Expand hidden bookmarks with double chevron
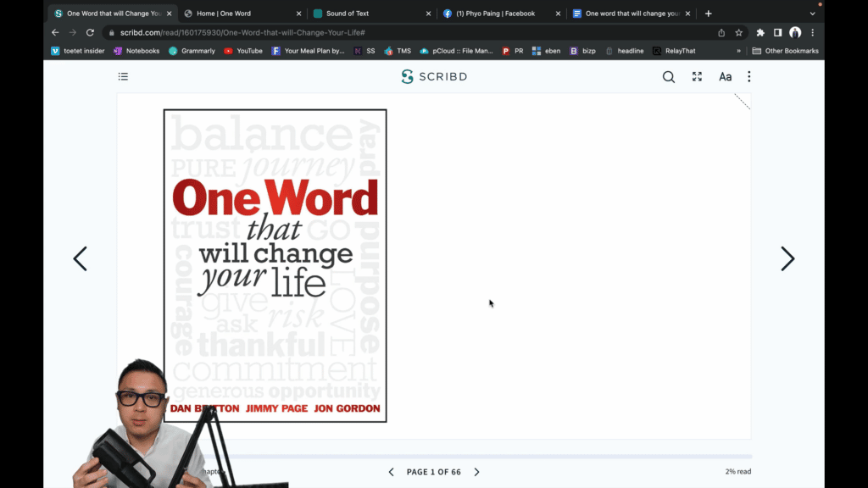 [738, 51]
